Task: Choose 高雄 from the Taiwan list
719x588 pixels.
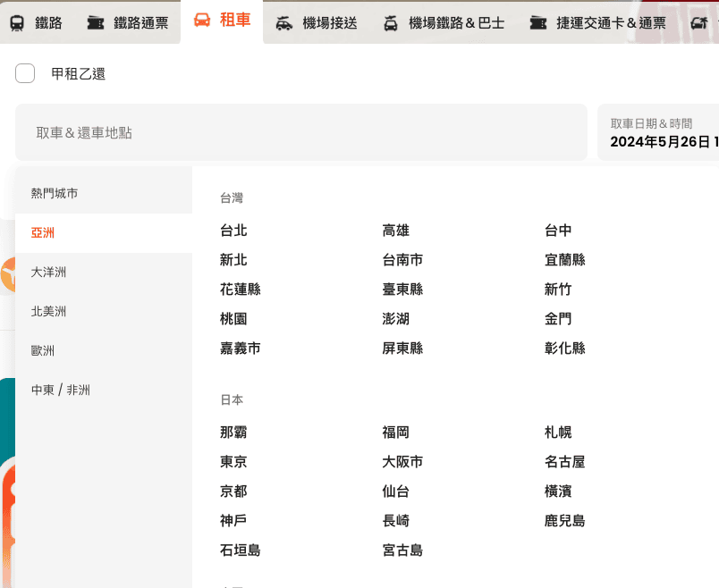Action: 396,231
